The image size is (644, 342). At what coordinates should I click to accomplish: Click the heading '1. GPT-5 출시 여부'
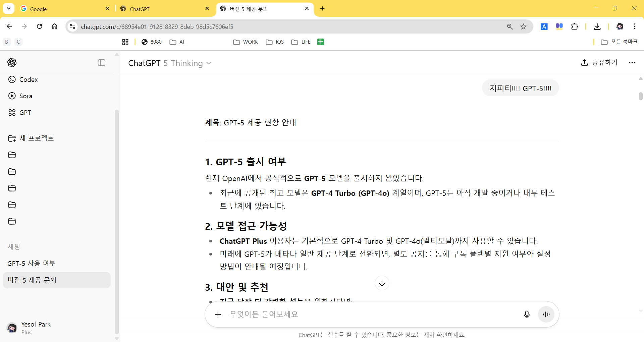(246, 162)
